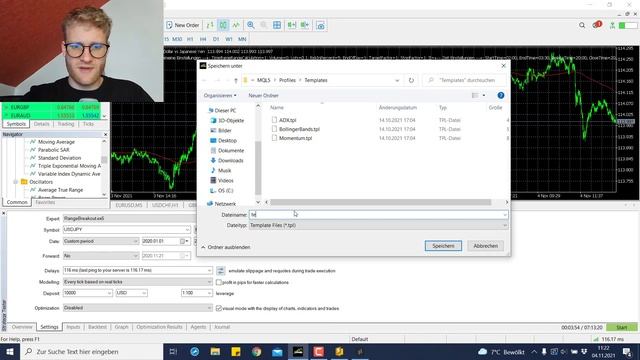Cancel the dialog with Abbrechen
Screen dimensions: 640x360
coord(485,246)
